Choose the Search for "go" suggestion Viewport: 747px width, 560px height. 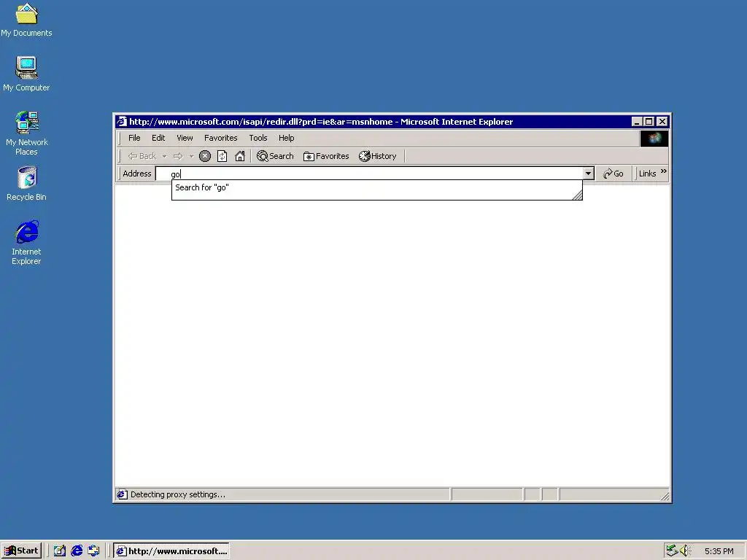(202, 187)
